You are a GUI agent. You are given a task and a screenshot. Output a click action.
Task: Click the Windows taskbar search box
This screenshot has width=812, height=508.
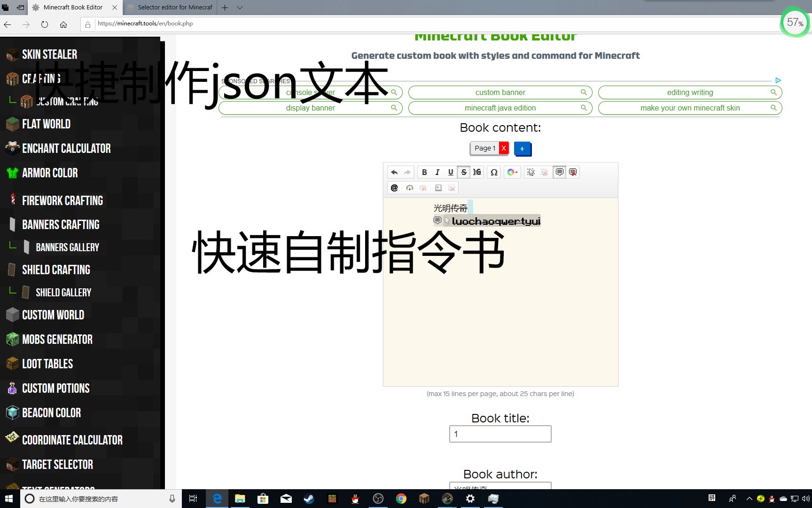[x=101, y=499]
